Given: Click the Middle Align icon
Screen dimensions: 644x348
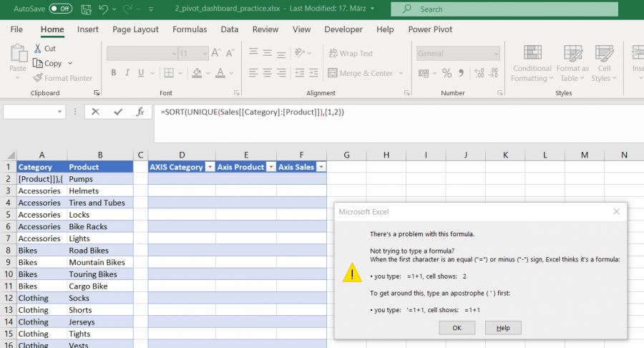Looking at the screenshot, I should pyautogui.click(x=268, y=52).
